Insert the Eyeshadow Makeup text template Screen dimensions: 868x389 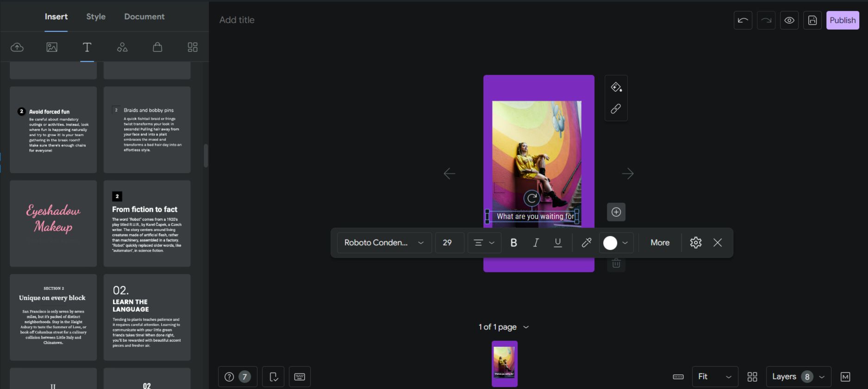tap(53, 224)
